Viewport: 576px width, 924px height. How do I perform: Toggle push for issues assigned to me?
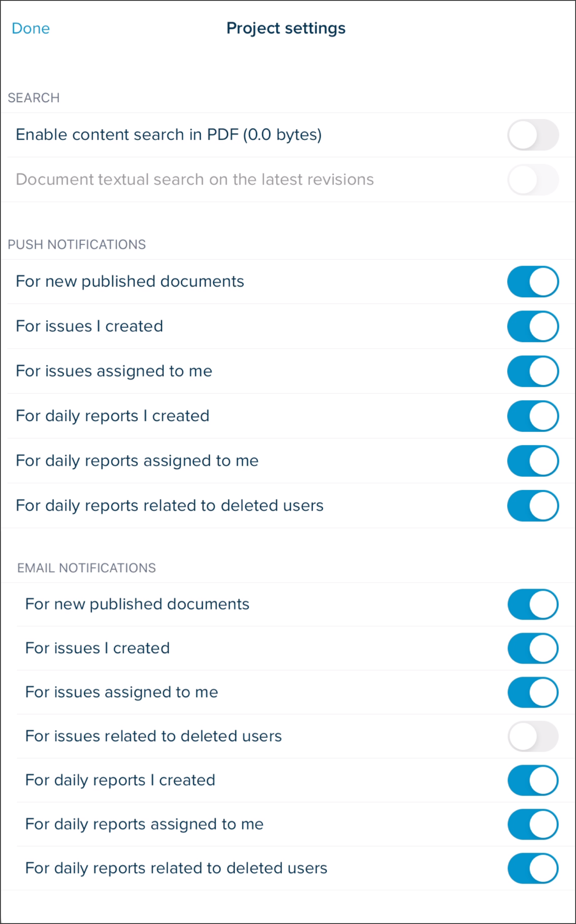[x=533, y=371]
